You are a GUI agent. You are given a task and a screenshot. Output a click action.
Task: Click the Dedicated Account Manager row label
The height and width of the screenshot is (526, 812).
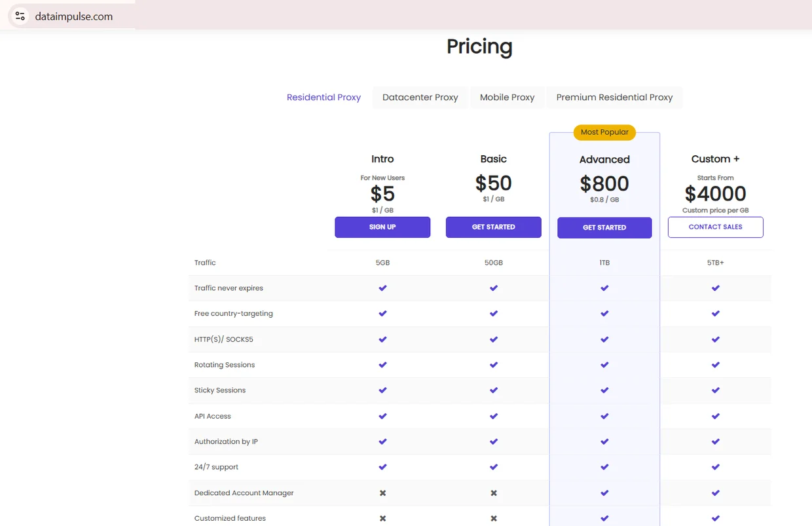[244, 493]
